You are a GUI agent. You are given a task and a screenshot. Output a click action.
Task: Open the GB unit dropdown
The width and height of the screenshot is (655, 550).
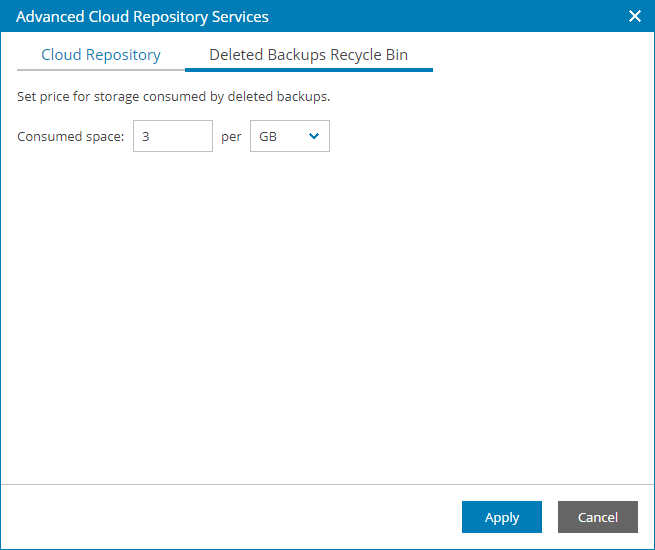289,137
